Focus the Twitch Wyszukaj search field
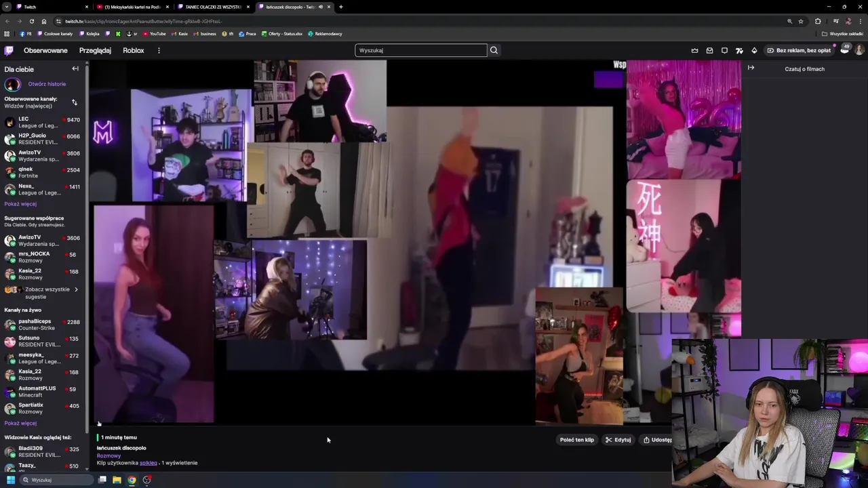This screenshot has height=488, width=868. click(x=420, y=50)
